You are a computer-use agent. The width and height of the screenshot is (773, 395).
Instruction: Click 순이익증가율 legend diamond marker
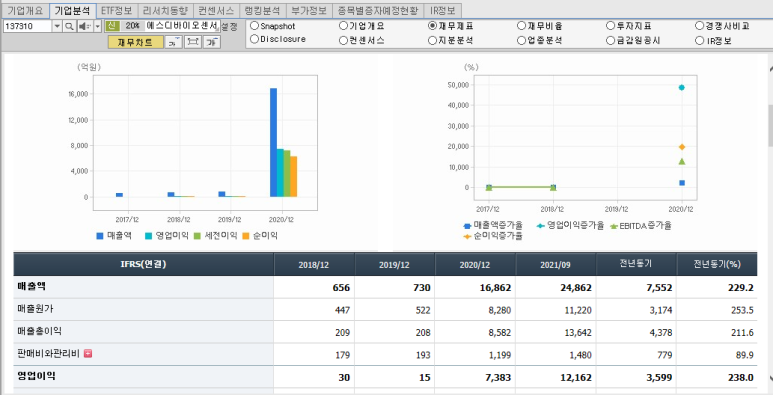click(x=467, y=236)
